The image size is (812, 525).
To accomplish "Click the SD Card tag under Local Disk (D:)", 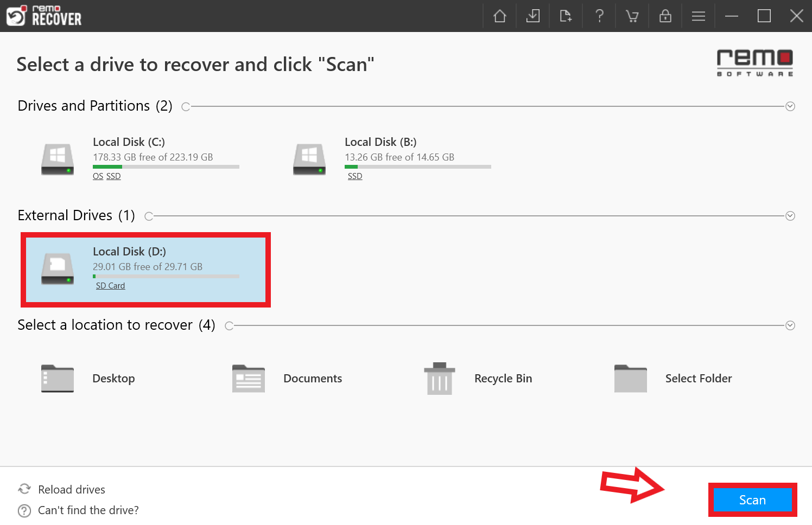I will 110,286.
